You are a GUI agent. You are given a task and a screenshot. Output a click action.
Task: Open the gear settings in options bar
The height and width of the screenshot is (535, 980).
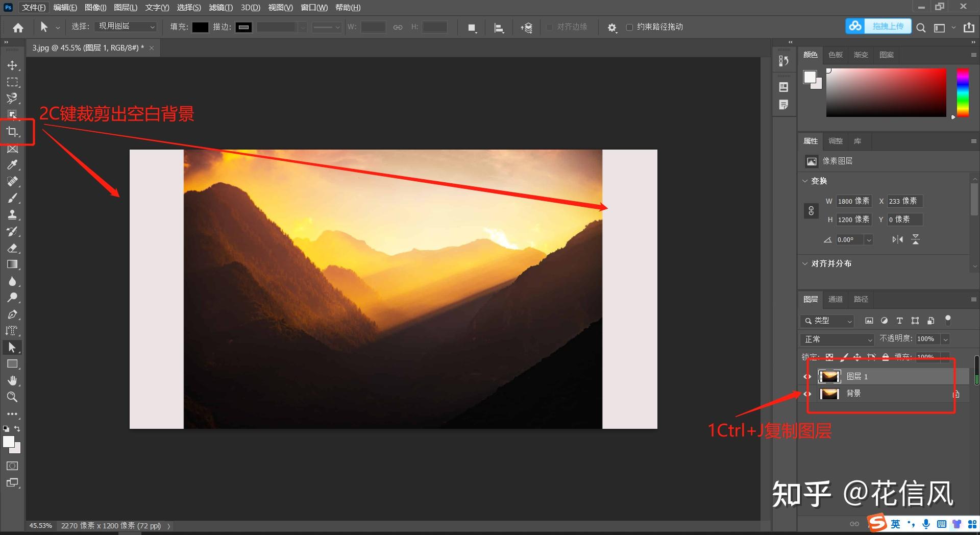612,28
